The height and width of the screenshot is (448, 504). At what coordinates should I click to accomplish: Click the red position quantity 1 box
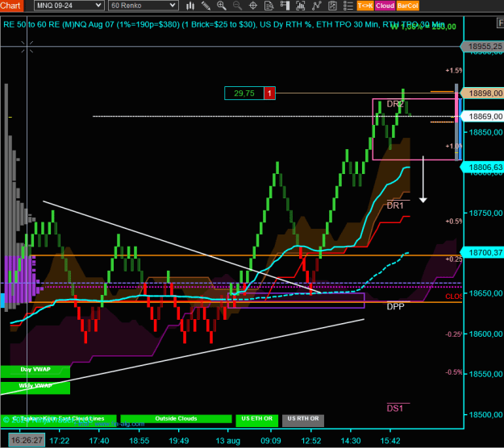[x=269, y=93]
